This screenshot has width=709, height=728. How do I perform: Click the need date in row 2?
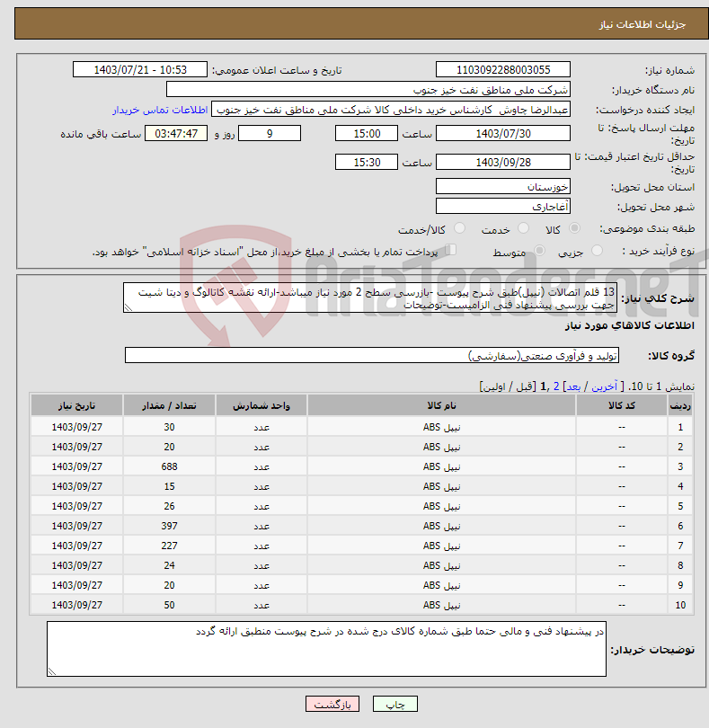(76, 447)
